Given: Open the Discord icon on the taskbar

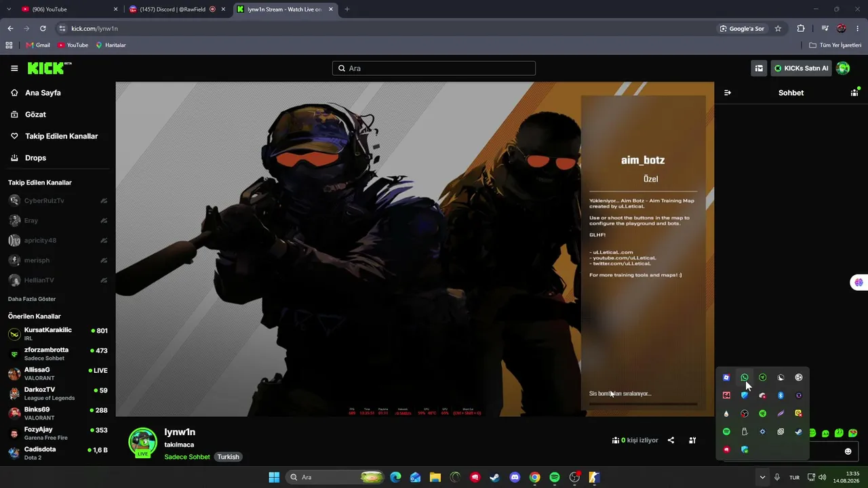Looking at the screenshot, I should (x=515, y=477).
